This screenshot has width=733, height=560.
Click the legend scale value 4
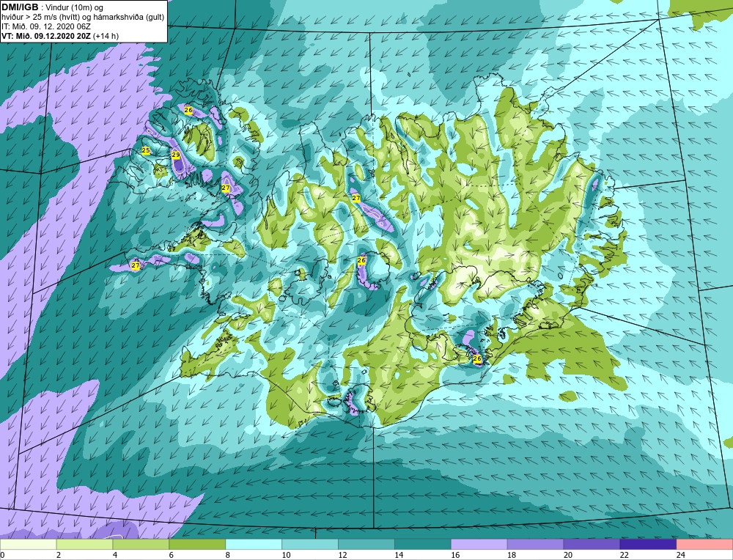click(115, 555)
